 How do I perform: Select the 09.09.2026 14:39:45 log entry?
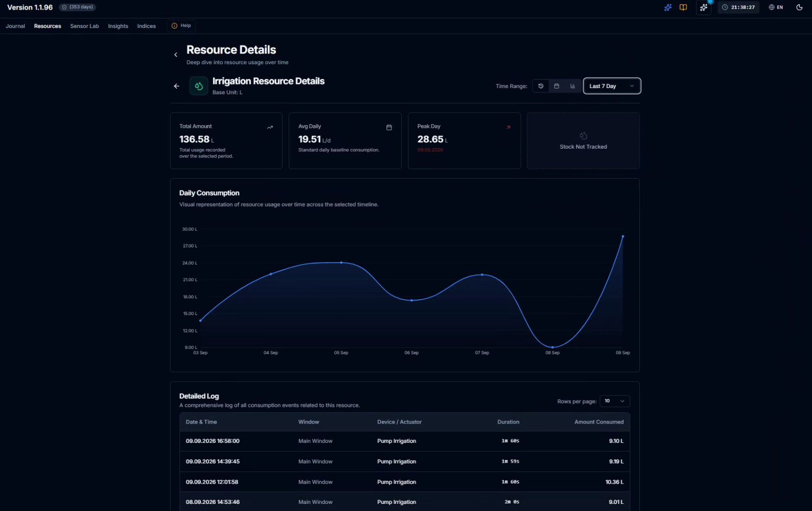click(x=405, y=462)
